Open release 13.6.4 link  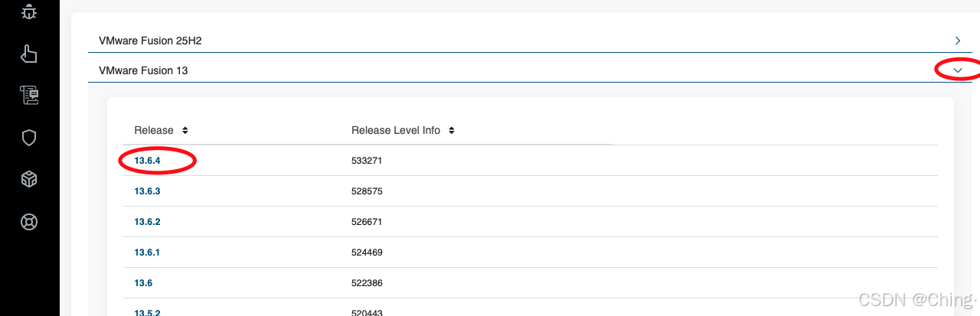[147, 161]
